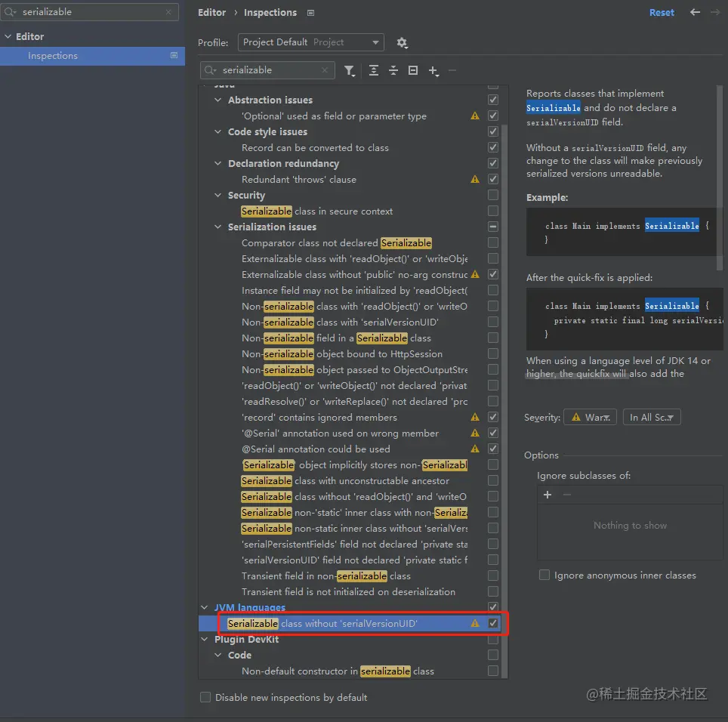Check Ignore anonymous inner classes option

(x=544, y=575)
